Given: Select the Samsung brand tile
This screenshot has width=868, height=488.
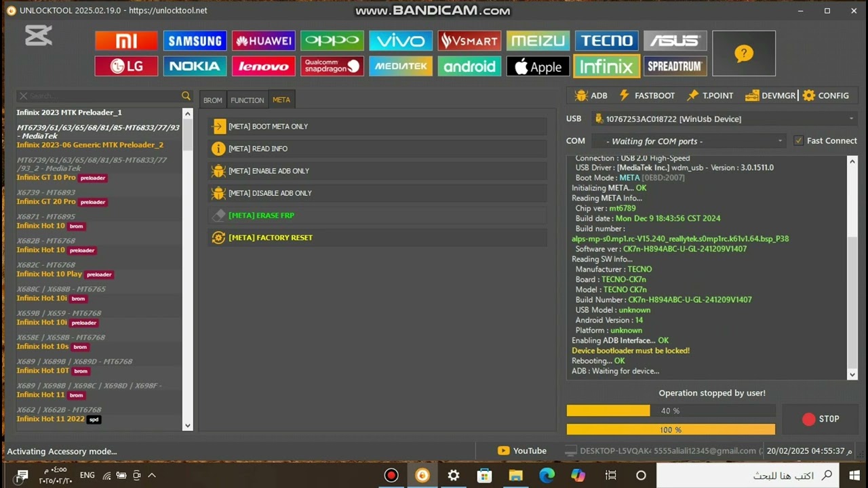Looking at the screenshot, I should pyautogui.click(x=195, y=41).
